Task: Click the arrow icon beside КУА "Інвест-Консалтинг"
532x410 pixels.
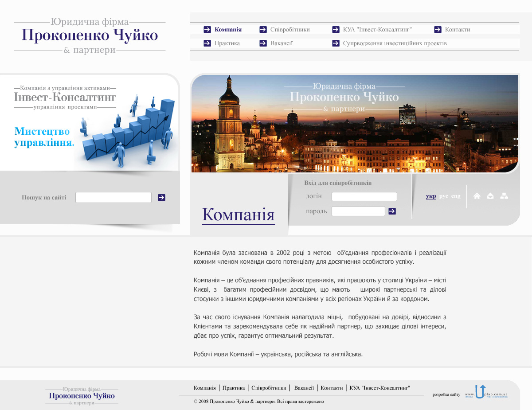Action: coord(336,30)
